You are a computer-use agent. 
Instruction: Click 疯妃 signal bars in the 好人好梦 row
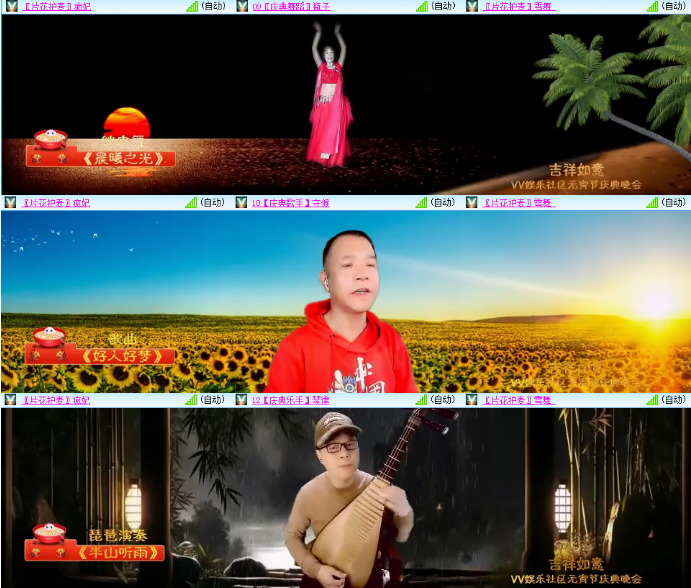pos(191,203)
